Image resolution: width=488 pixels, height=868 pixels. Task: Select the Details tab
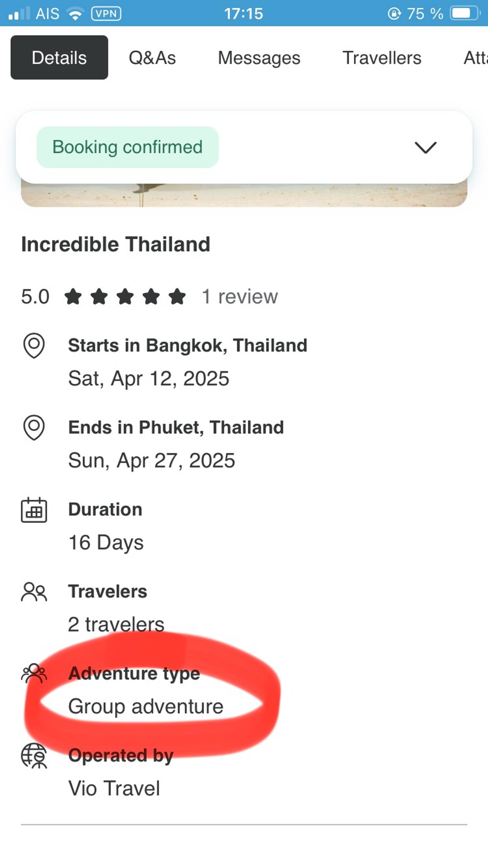pyautogui.click(x=59, y=58)
